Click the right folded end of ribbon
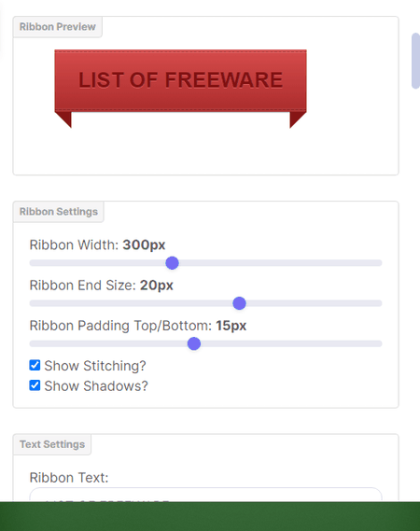This screenshot has width=420, height=531. tap(296, 119)
